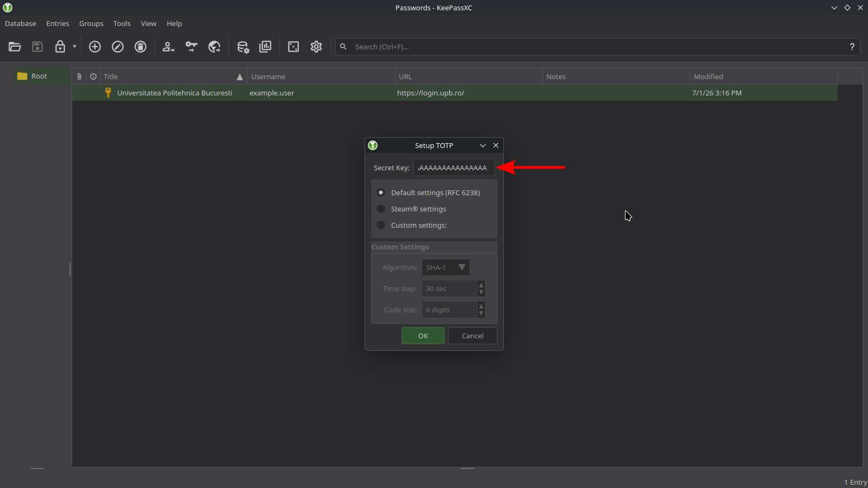Select Custom settings radio button
This screenshot has height=488, width=868.
[x=381, y=225]
